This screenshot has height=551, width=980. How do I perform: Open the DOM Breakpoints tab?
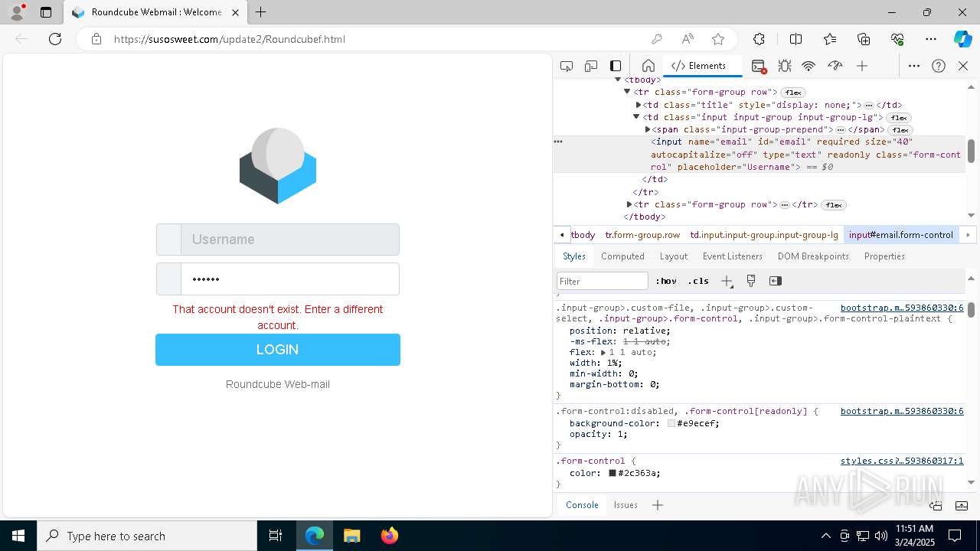[x=813, y=256]
